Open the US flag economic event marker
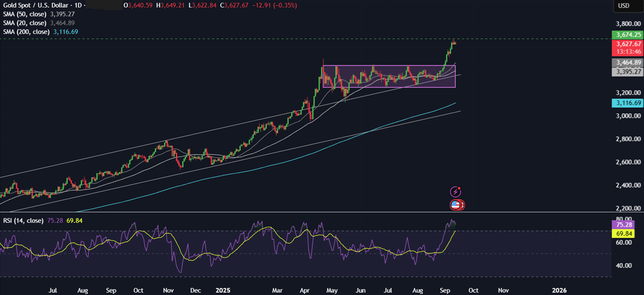Screen dimensions: 644x295 456,205
